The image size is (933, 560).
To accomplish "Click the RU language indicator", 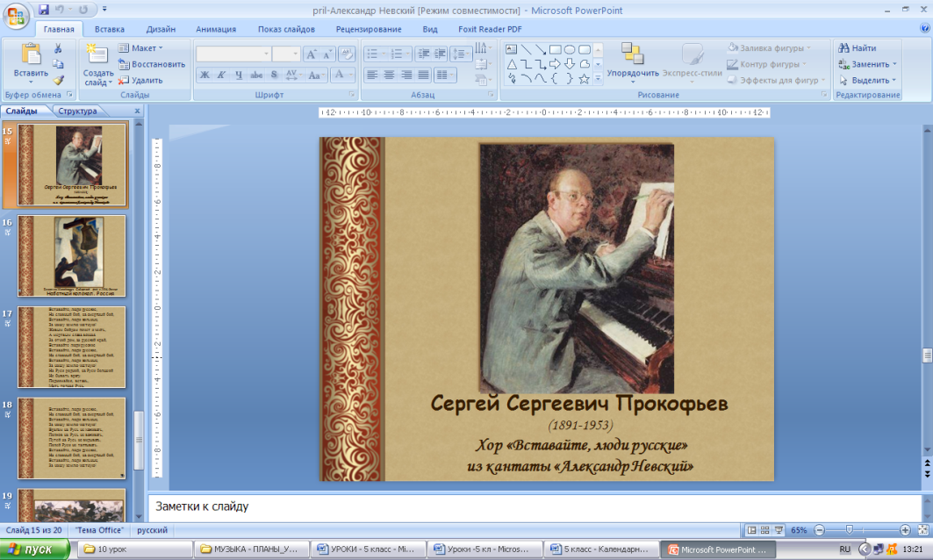I will (845, 549).
